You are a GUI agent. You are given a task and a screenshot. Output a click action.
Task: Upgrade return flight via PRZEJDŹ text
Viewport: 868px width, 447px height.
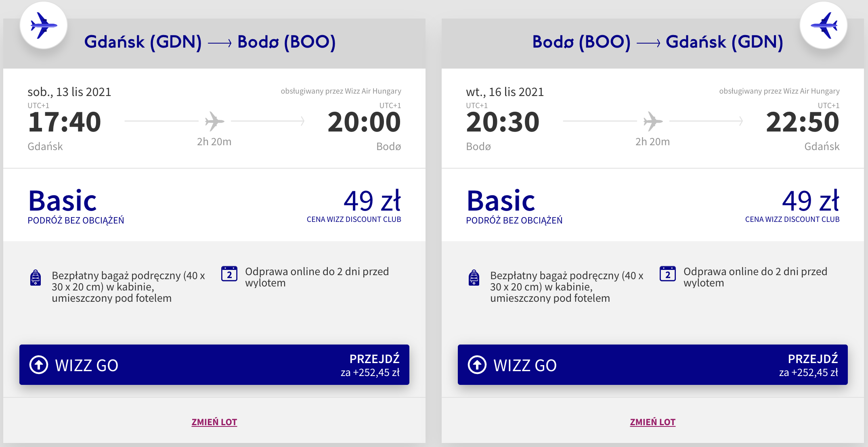(813, 359)
